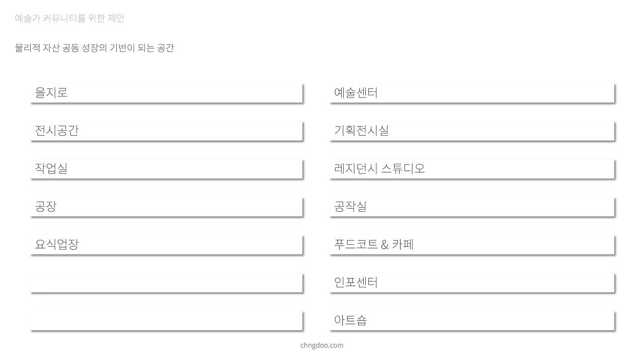Click the ampersand in 푸드코트 & 카페
Viewport: 644px width, 362px height.
coord(385,245)
